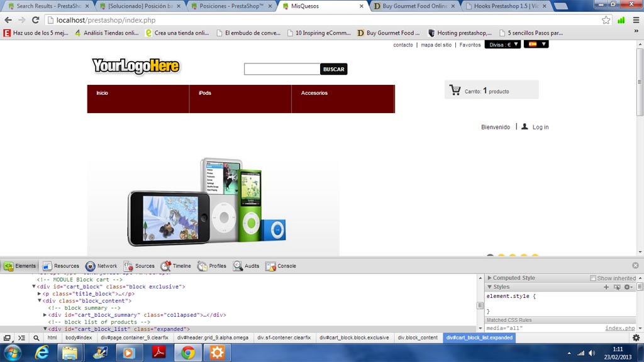Expand the cart_block_summary div node

point(45,315)
